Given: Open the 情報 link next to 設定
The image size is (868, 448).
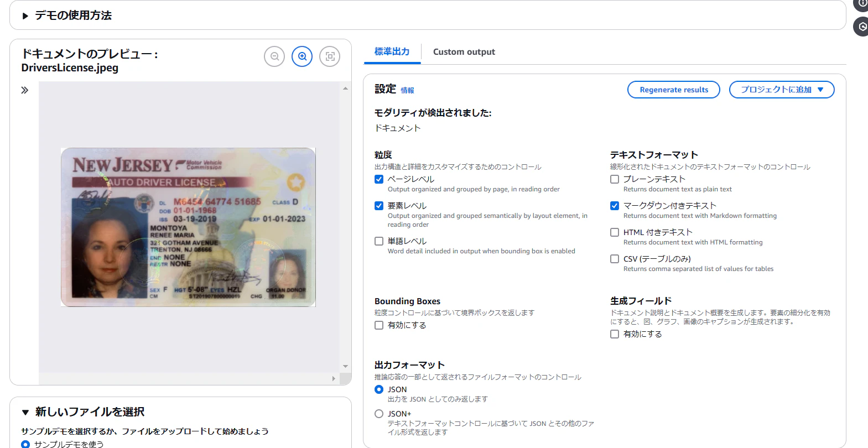Looking at the screenshot, I should 408,90.
